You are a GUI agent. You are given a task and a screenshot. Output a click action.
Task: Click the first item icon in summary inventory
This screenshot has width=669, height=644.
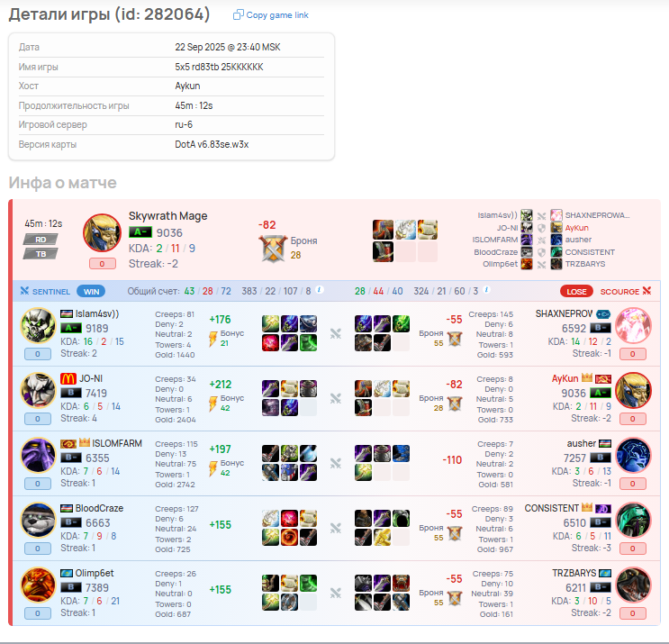384,230
